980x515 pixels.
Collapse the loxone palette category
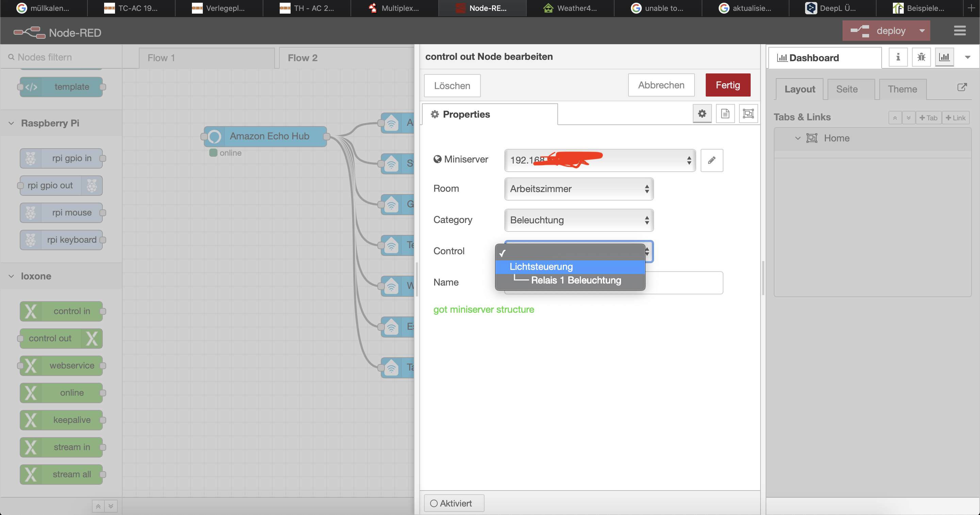tap(12, 276)
